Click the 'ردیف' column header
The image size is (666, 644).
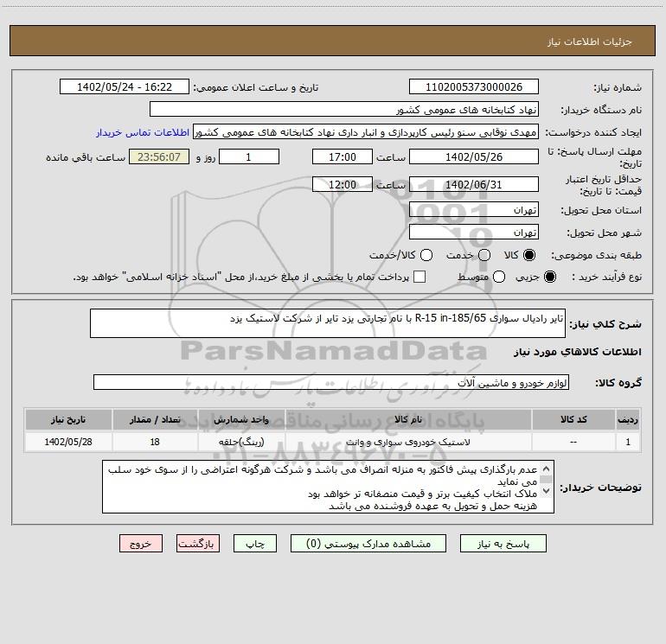click(628, 419)
